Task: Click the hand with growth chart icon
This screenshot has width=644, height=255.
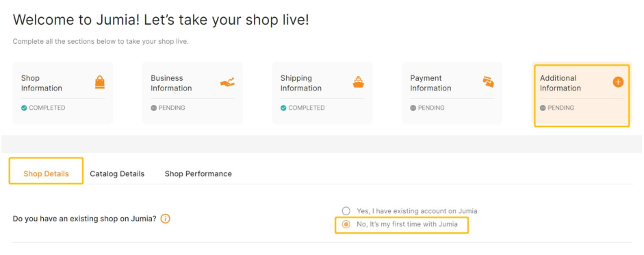Action: tap(227, 82)
